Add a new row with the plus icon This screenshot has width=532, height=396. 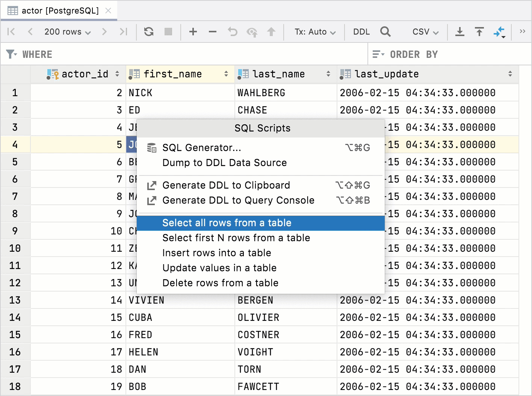click(x=193, y=32)
